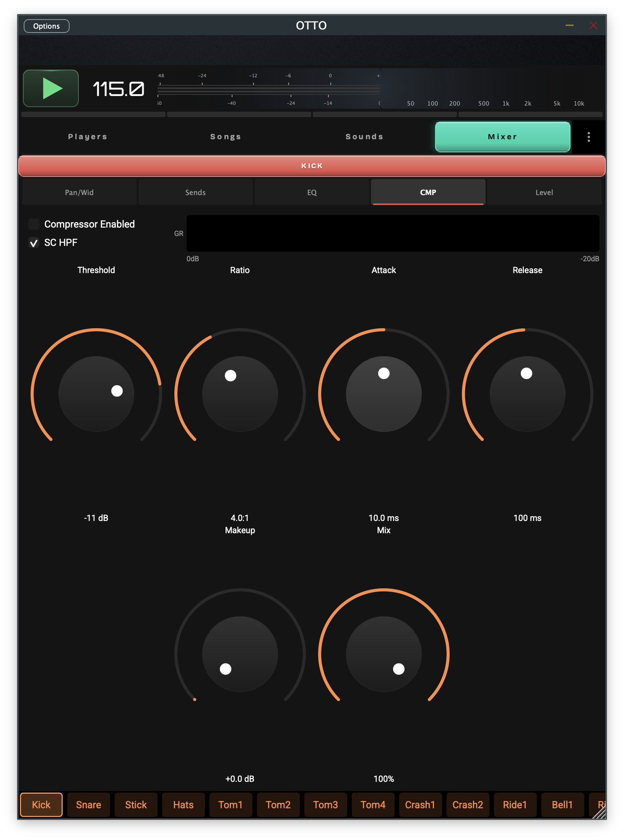The height and width of the screenshot is (840, 624).
Task: Click the 115.0 tempo display
Action: (x=119, y=89)
